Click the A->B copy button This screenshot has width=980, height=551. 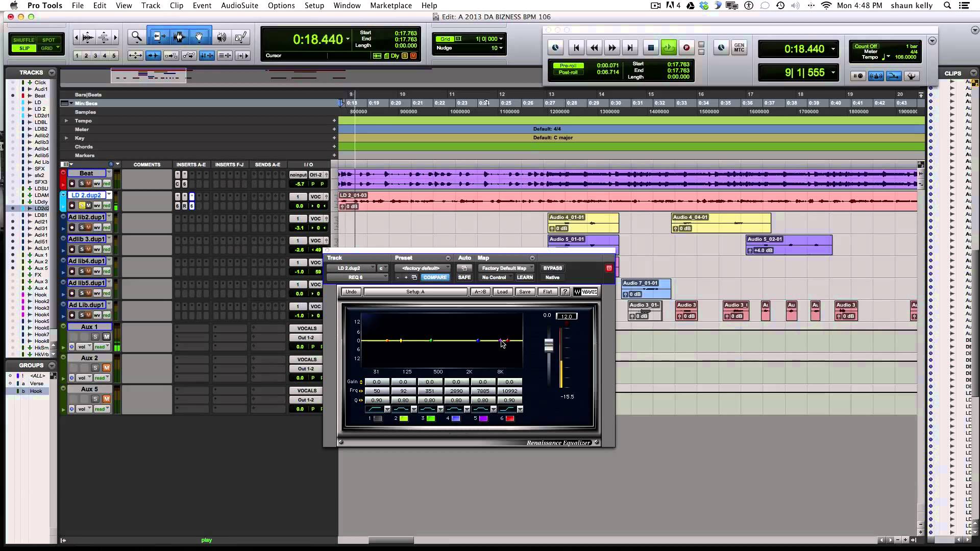click(480, 292)
